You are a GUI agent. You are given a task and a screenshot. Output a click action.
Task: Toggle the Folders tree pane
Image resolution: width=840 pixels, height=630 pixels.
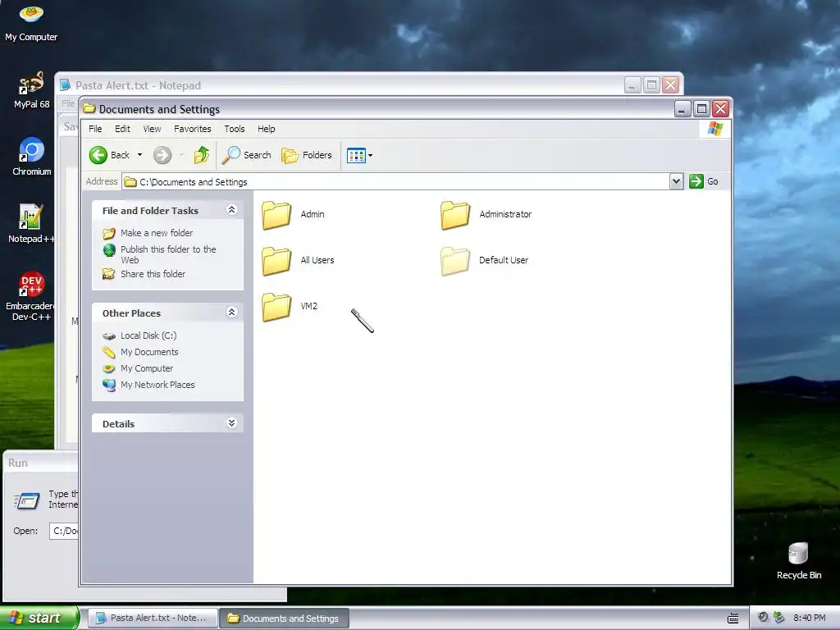tap(307, 155)
